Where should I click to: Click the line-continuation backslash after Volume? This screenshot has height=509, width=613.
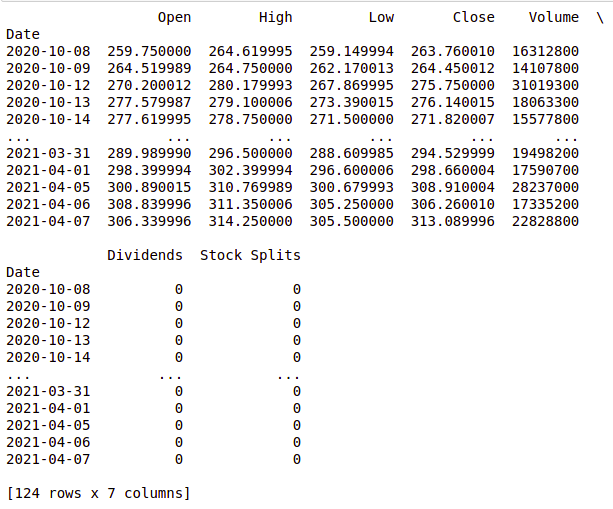coord(600,18)
